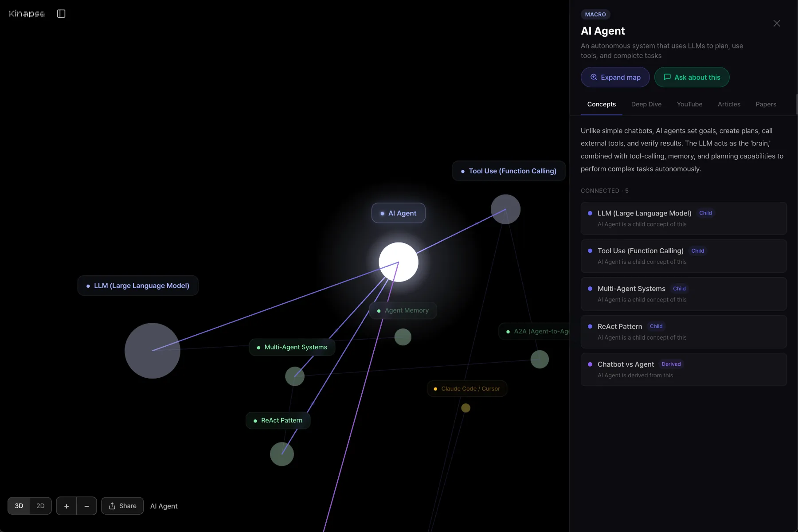Switch to 2D view mode
This screenshot has height=532, width=798.
point(40,506)
